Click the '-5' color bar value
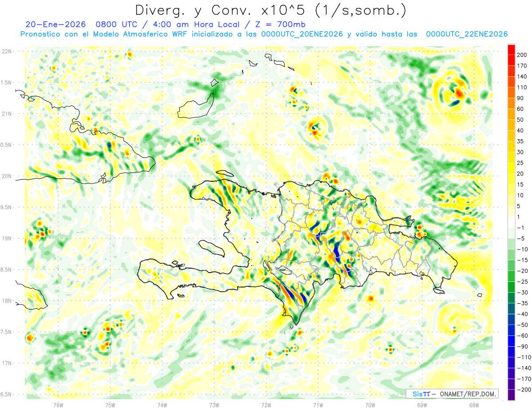The image size is (532, 411). (x=520, y=239)
